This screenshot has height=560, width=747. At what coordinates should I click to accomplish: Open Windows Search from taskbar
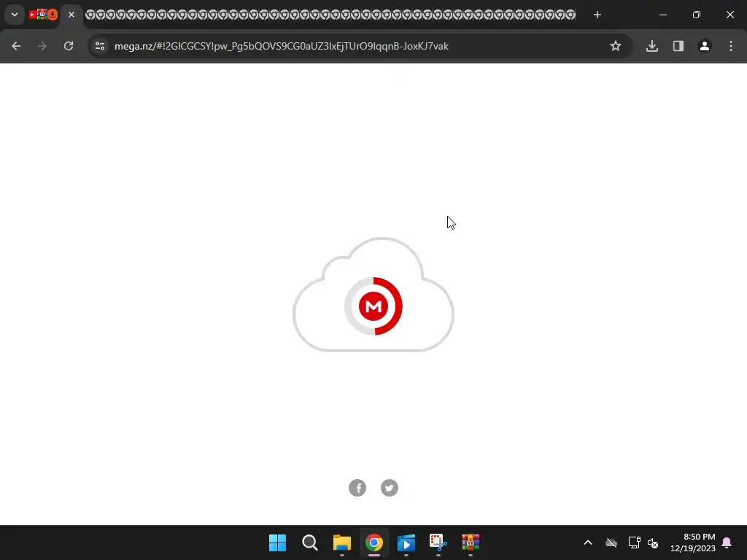(x=309, y=542)
